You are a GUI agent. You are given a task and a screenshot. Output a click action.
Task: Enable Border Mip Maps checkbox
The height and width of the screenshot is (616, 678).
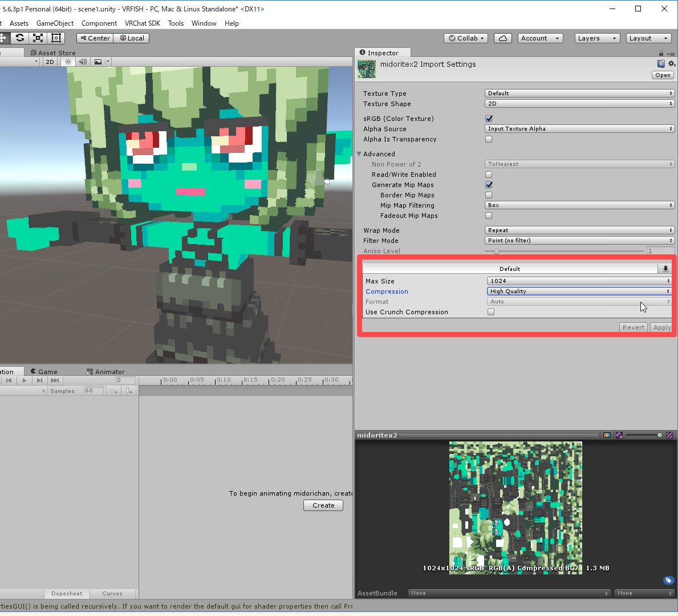click(x=489, y=195)
